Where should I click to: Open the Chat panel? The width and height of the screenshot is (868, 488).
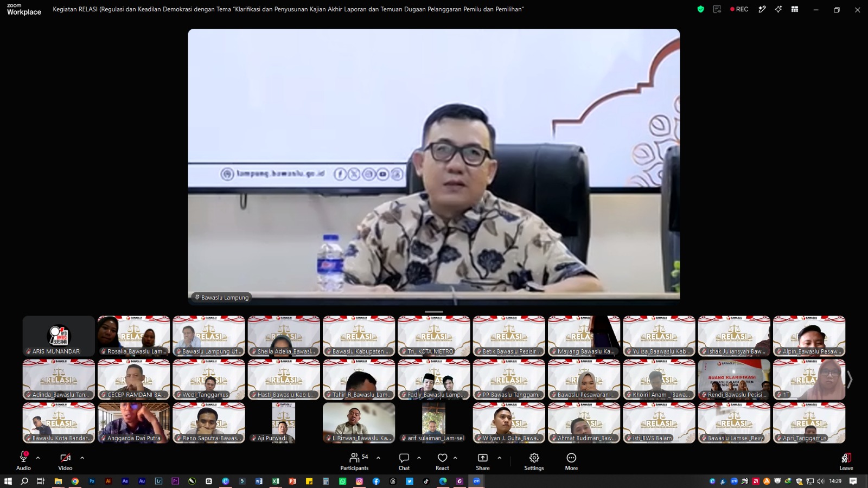[x=404, y=461]
